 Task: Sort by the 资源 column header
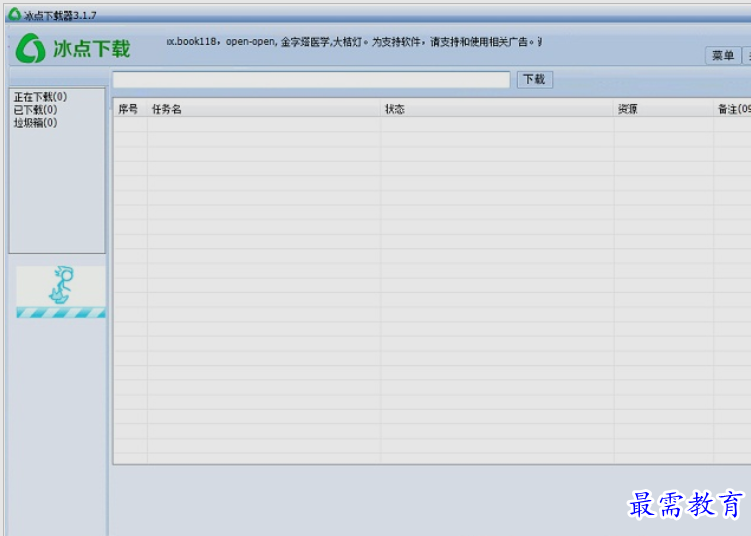[x=664, y=109]
